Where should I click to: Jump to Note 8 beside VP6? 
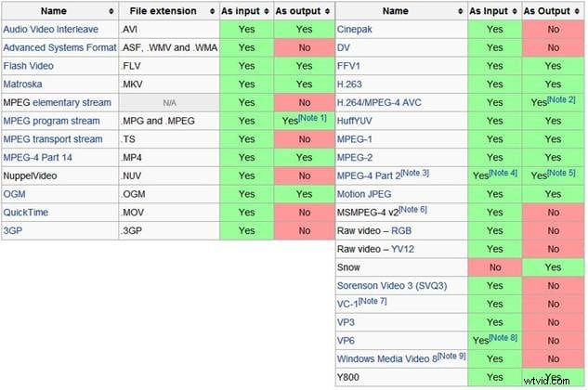503,336
